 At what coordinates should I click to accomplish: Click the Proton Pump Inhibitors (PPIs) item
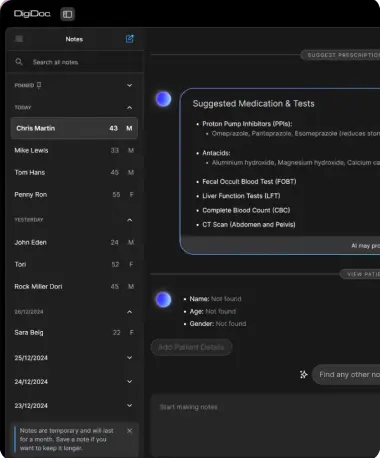pos(247,124)
